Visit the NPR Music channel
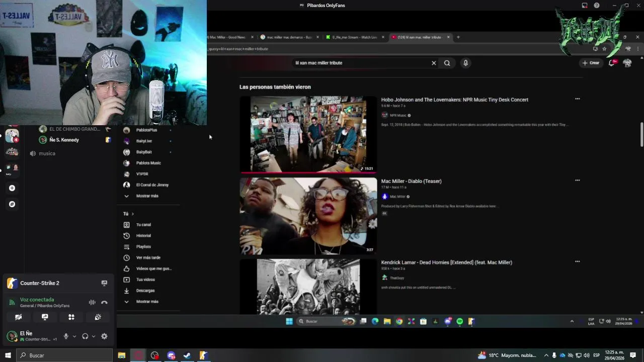The image size is (644, 362). (397, 115)
